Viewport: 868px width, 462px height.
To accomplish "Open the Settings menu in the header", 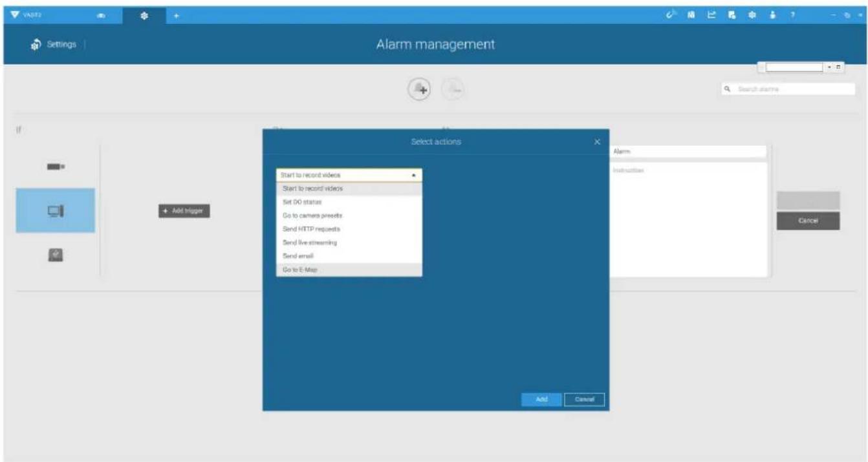I will coord(54,45).
